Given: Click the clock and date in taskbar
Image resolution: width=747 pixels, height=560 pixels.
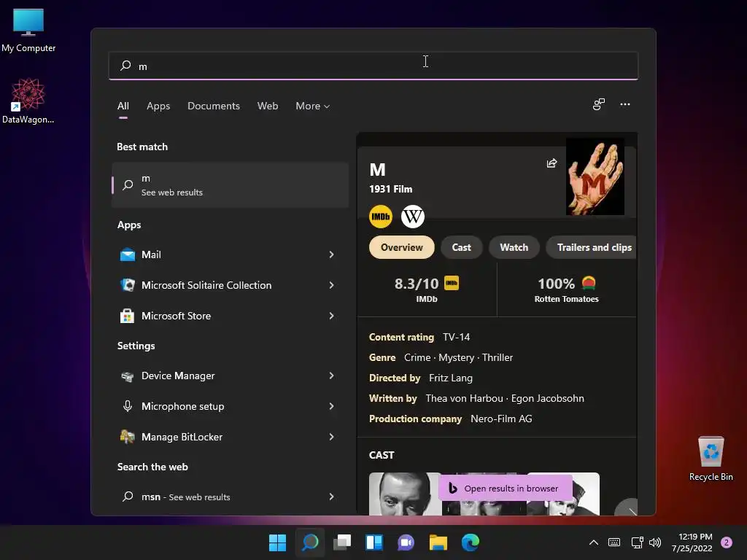Looking at the screenshot, I should [692, 542].
